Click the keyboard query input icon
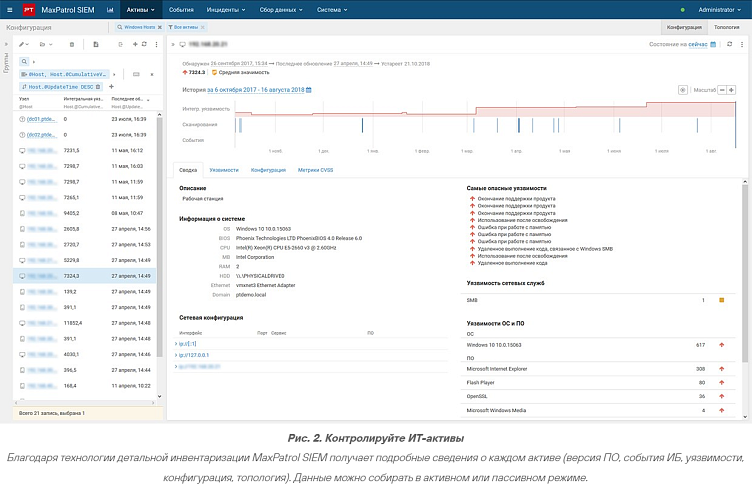Image resolution: width=752 pixels, height=500 pixels. click(136, 74)
